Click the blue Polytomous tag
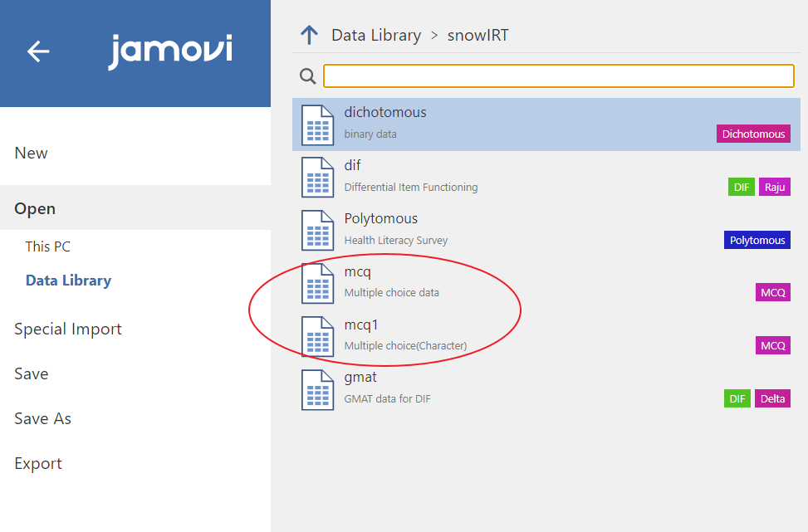Screen dimensions: 808x532 pos(757,240)
